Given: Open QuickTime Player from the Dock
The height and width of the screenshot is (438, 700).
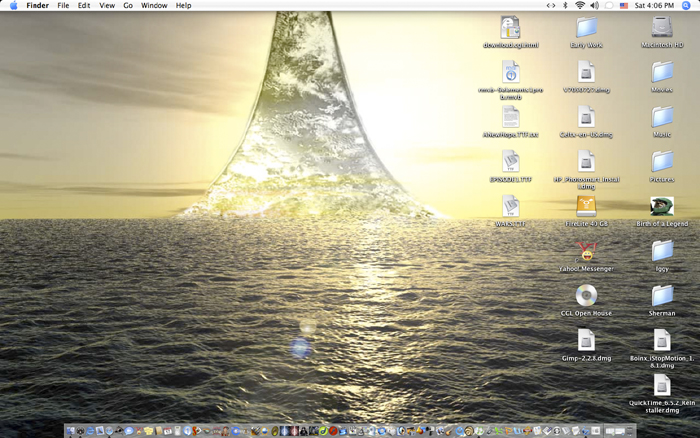Looking at the screenshot, I should (460, 431).
